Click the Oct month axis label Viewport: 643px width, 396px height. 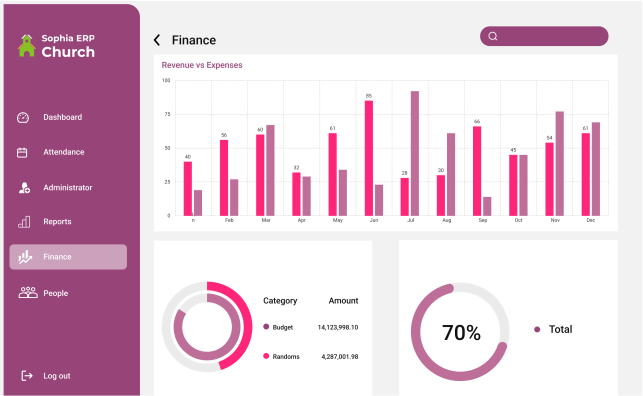pyautogui.click(x=518, y=220)
